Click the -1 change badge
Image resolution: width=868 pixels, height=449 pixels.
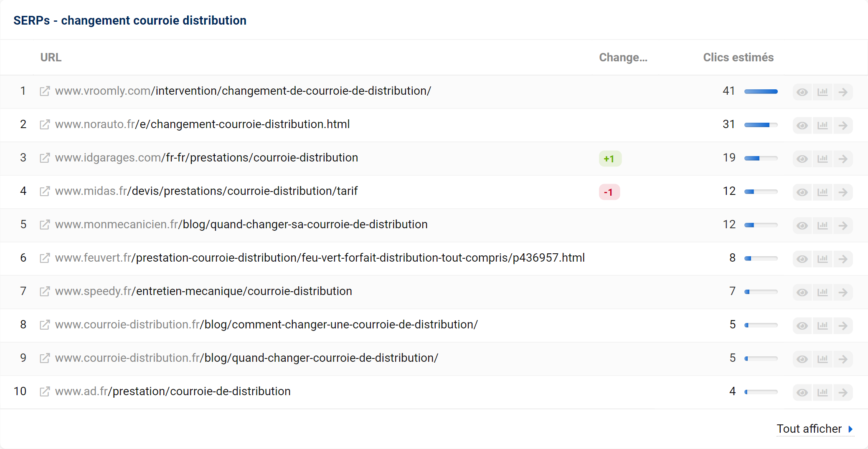(609, 192)
